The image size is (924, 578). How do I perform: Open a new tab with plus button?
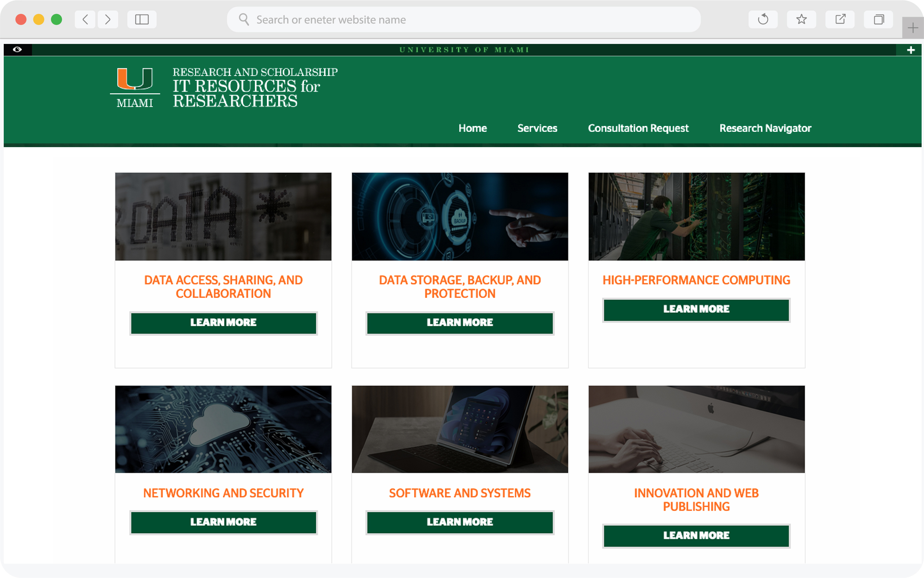coord(912,28)
